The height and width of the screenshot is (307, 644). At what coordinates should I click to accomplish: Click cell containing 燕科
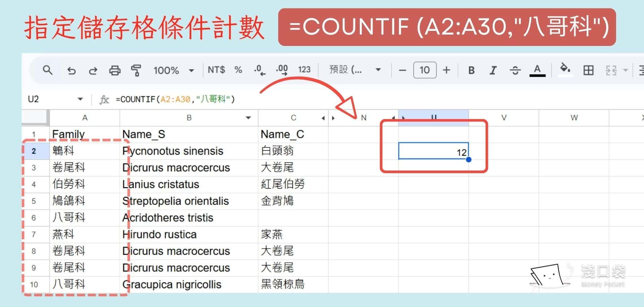point(85,234)
